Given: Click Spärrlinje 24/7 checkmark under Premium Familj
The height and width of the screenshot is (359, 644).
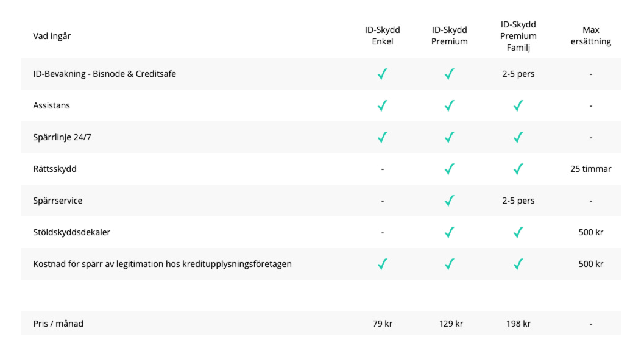Looking at the screenshot, I should click(518, 138).
